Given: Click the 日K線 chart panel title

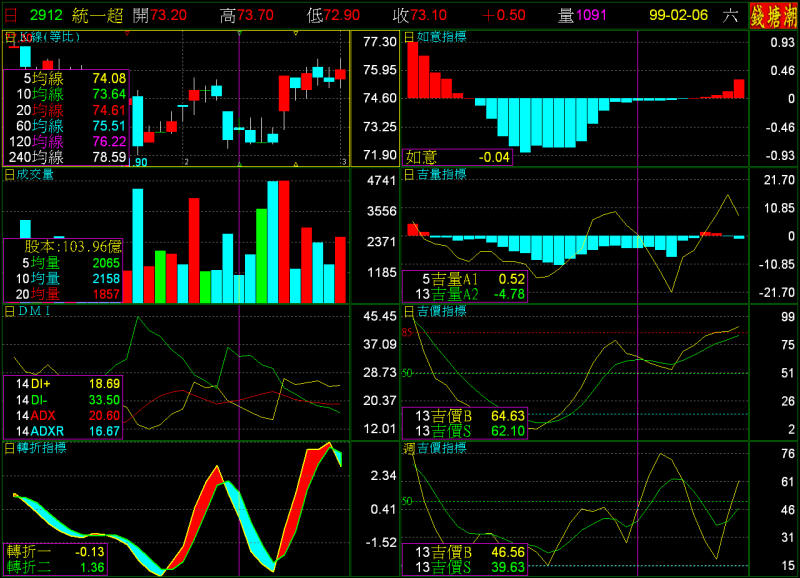Looking at the screenshot, I should pos(43,37).
